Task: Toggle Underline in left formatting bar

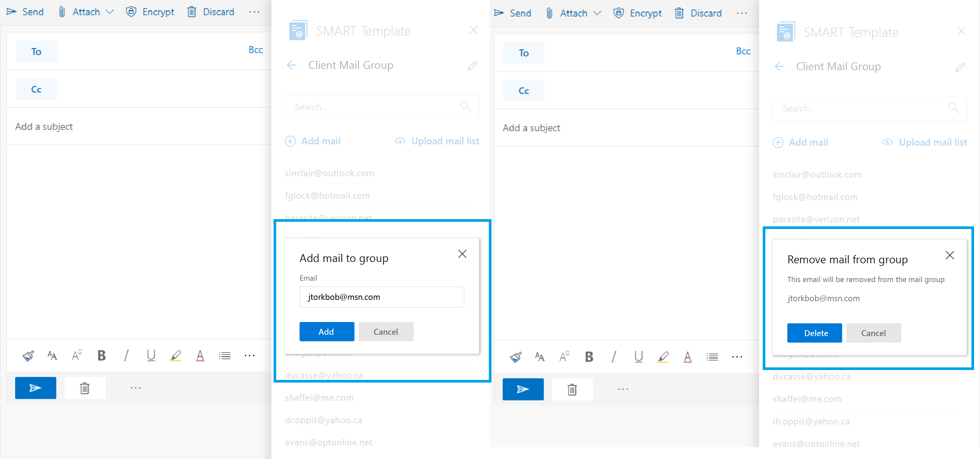Action: pyautogui.click(x=151, y=356)
